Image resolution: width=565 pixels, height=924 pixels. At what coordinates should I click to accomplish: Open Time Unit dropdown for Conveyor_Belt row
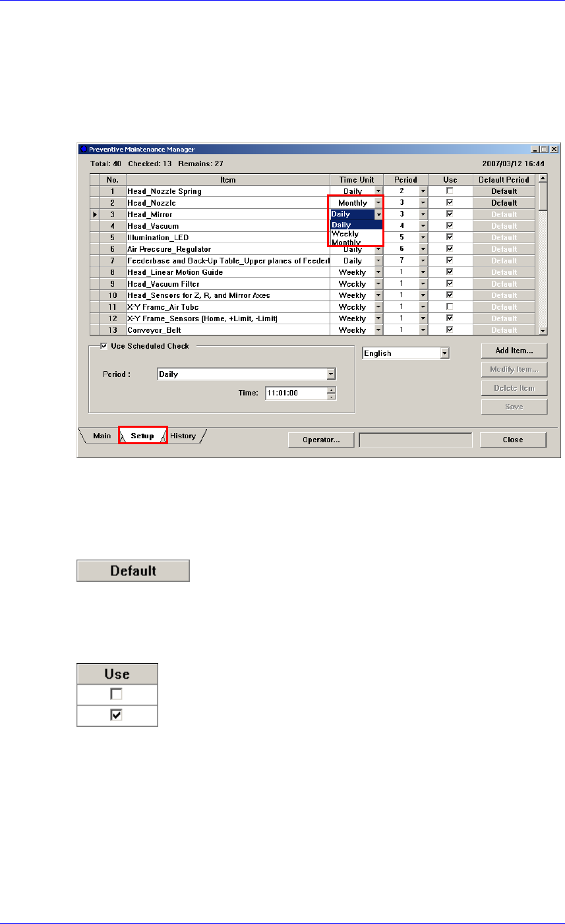[378, 330]
